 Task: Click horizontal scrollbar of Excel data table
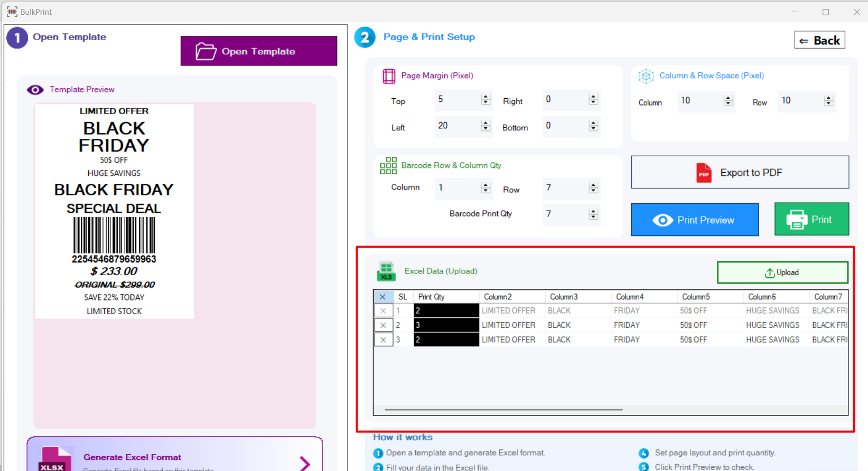pyautogui.click(x=503, y=410)
